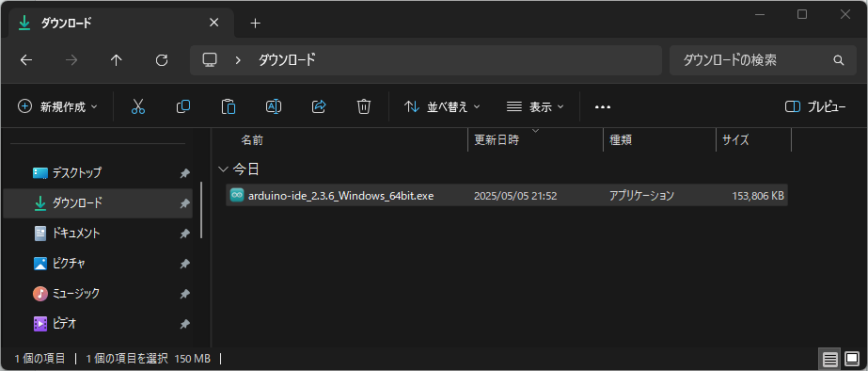Click the pin icon next to ミュージック

pyautogui.click(x=185, y=294)
